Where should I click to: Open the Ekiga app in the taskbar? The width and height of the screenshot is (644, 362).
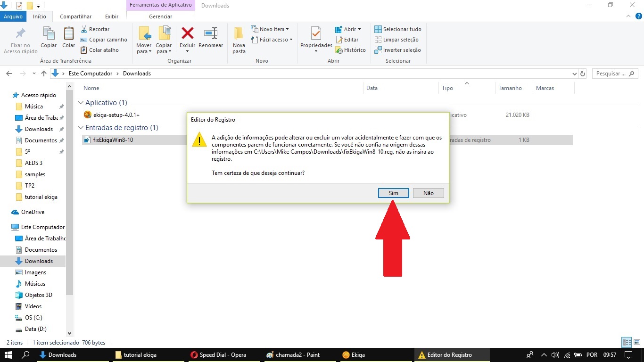click(x=354, y=355)
